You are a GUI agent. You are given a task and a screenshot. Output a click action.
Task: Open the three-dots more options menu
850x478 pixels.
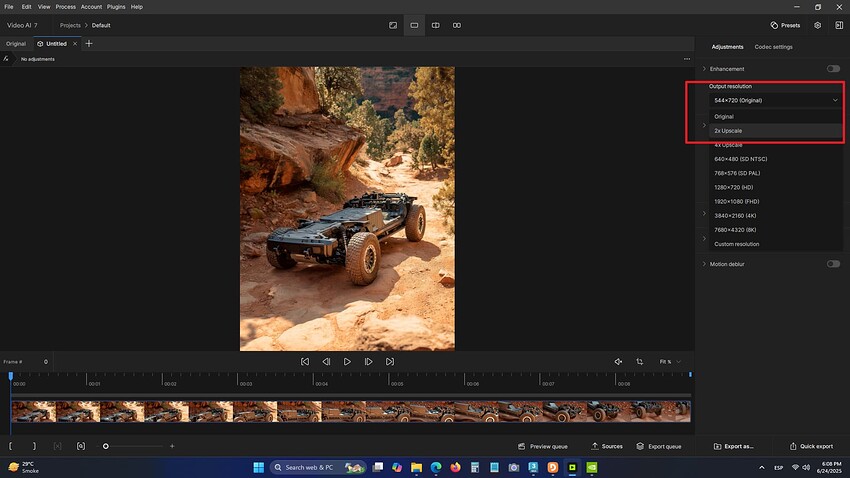tap(687, 59)
